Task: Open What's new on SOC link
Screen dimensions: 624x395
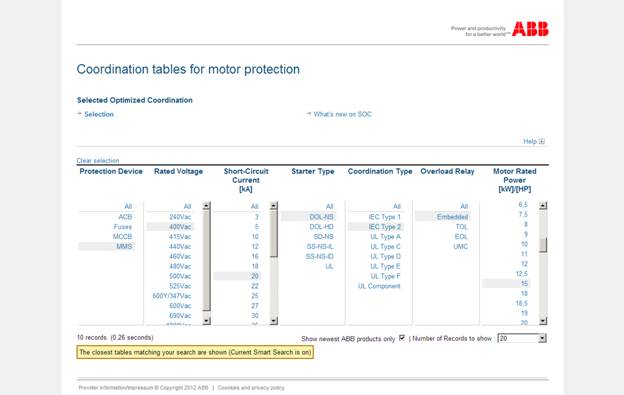Action: click(342, 114)
